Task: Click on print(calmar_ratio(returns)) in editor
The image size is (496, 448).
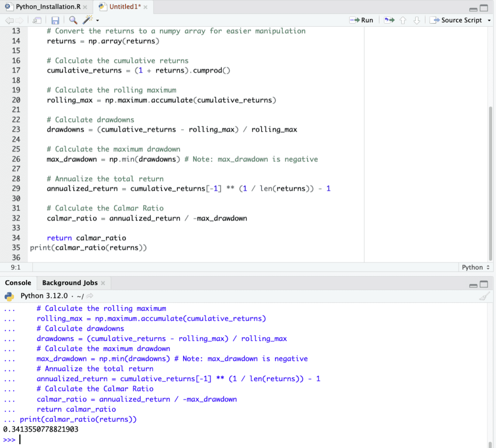Action: (89, 247)
